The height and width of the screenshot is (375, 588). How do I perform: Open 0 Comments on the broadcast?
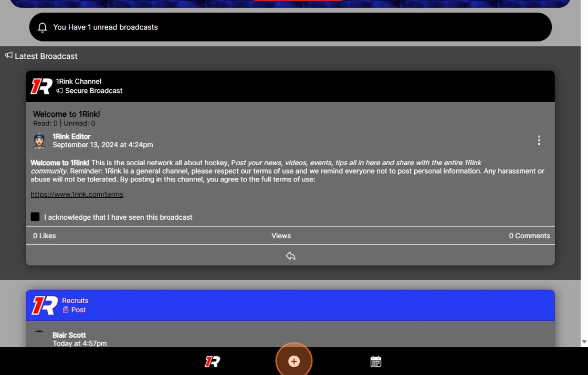(x=529, y=235)
